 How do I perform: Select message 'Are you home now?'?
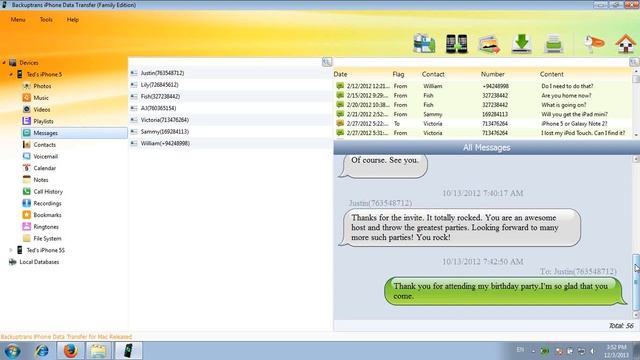point(483,96)
